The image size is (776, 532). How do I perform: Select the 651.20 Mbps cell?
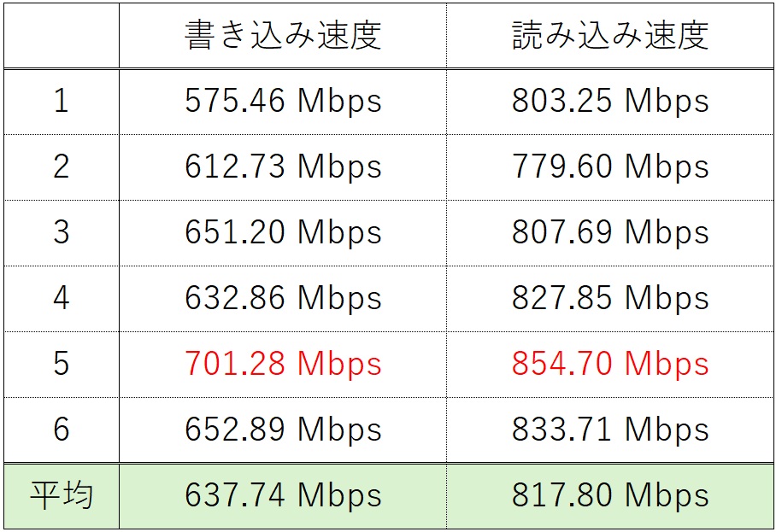pyautogui.click(x=283, y=233)
